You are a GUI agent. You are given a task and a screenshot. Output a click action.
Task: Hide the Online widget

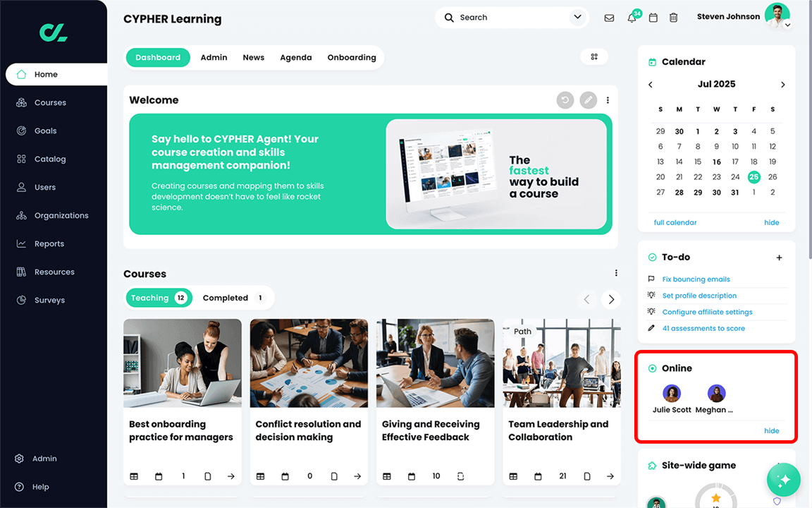pyautogui.click(x=771, y=431)
